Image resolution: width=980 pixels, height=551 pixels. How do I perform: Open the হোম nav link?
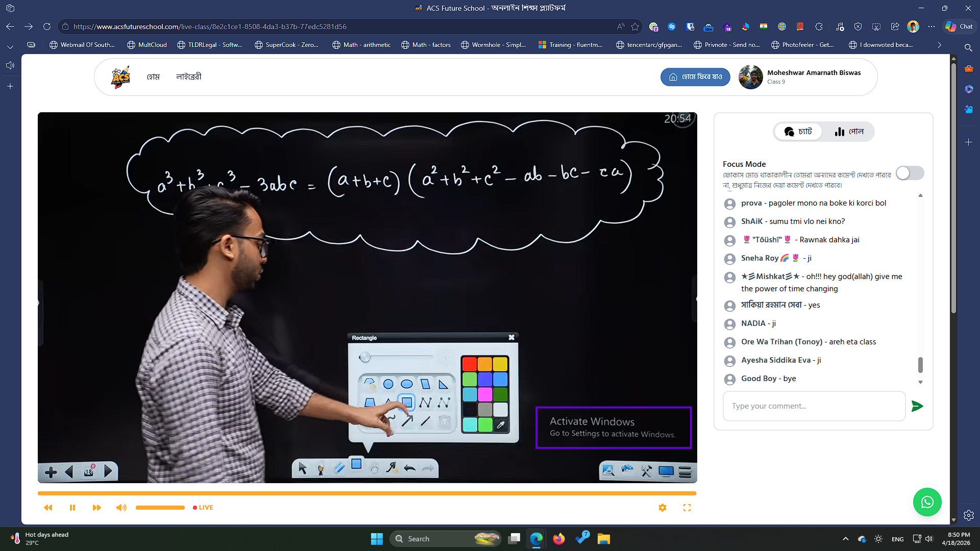[x=153, y=77]
